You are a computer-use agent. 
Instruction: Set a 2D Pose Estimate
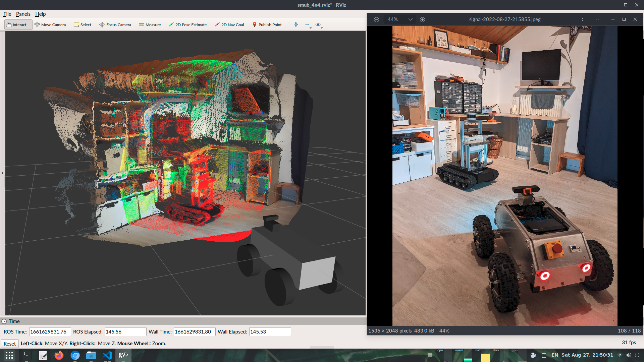tap(187, 24)
